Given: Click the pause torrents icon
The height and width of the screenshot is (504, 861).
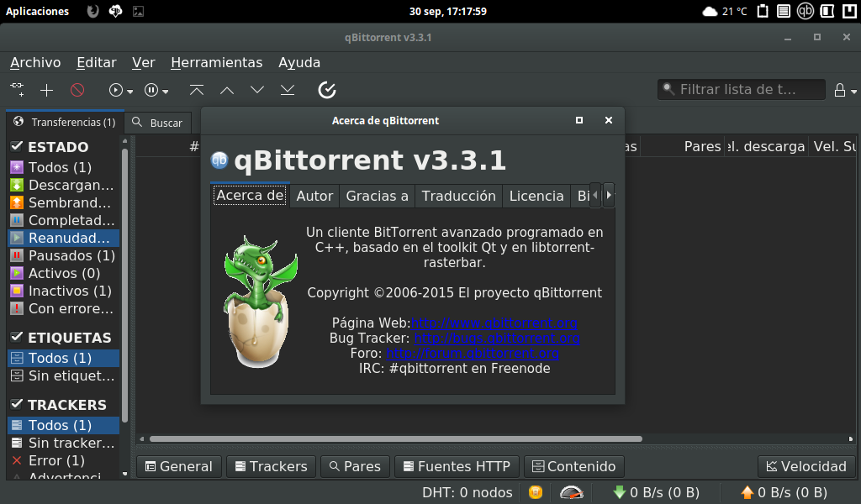Looking at the screenshot, I should [151, 90].
